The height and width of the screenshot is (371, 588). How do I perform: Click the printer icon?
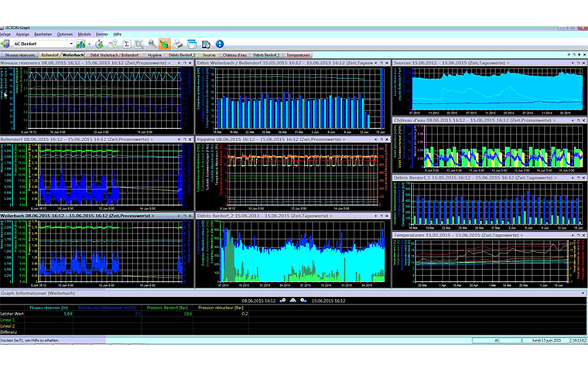pos(178,44)
